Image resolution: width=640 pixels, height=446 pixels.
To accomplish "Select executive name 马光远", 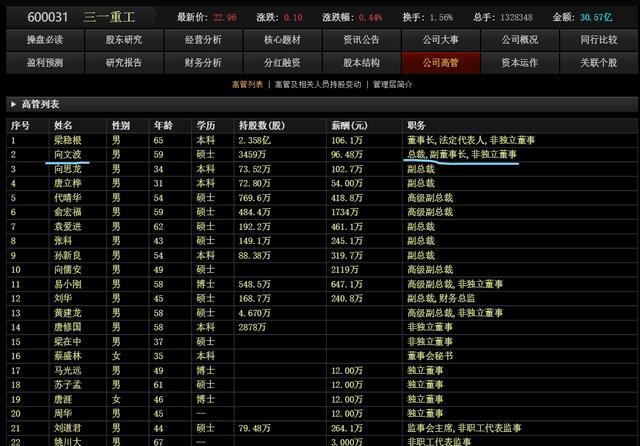I will tap(68, 371).
